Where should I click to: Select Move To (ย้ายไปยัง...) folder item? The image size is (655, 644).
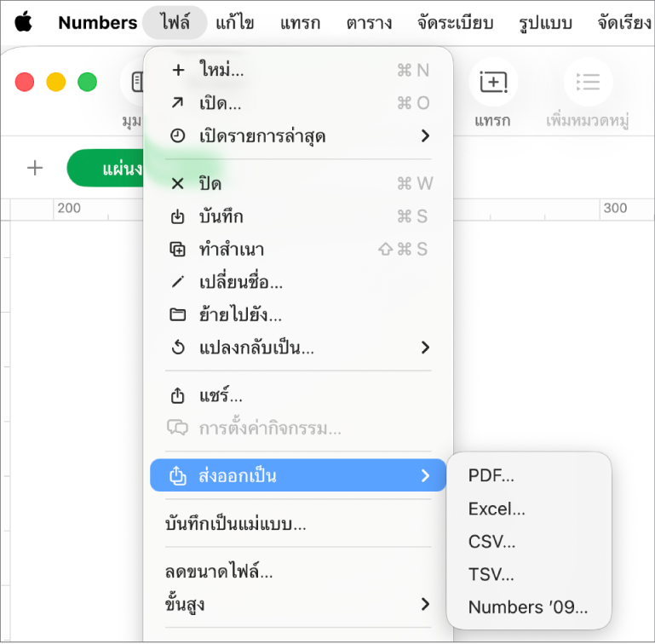point(298,314)
